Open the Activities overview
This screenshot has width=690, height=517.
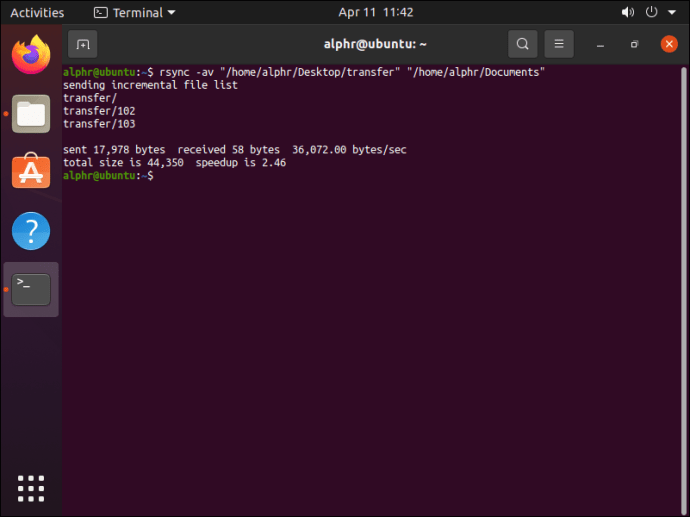tap(37, 12)
